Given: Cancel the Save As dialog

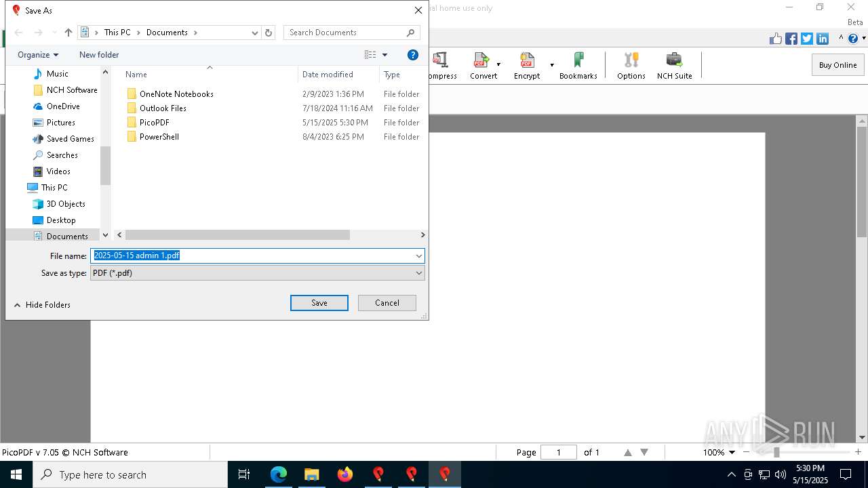Looking at the screenshot, I should point(387,303).
